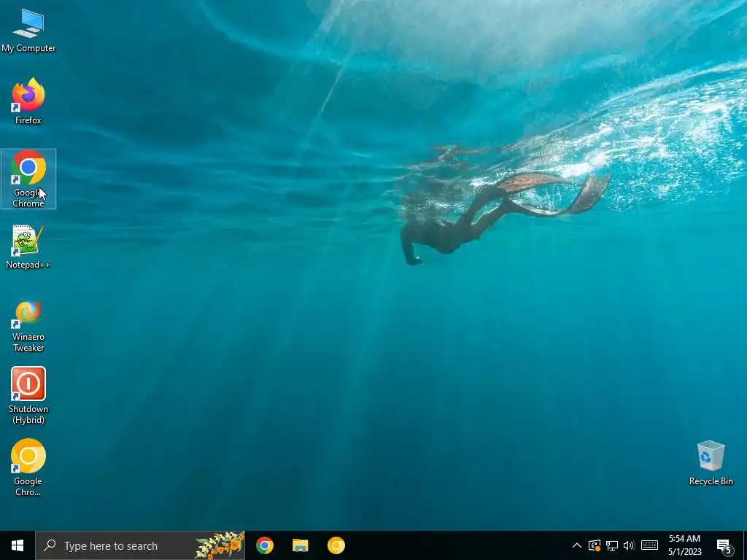Open the clock and calendar flyout
Screen dimensions: 747x560
(684, 545)
